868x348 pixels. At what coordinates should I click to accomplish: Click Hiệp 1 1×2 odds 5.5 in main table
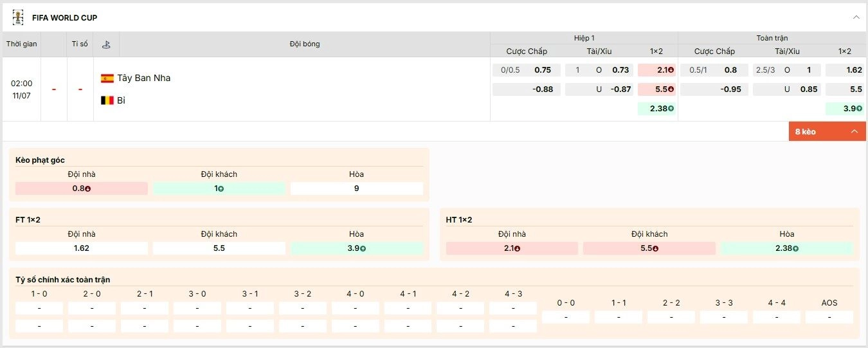click(x=656, y=89)
